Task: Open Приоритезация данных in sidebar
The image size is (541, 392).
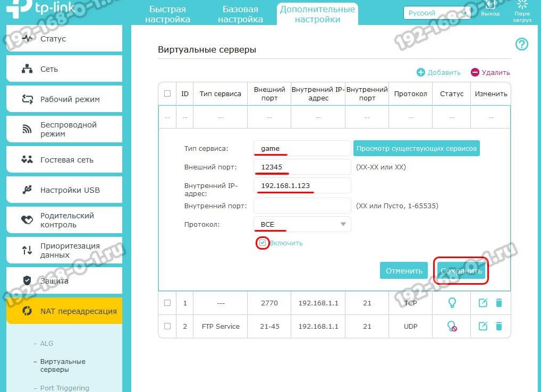Action: (x=64, y=250)
